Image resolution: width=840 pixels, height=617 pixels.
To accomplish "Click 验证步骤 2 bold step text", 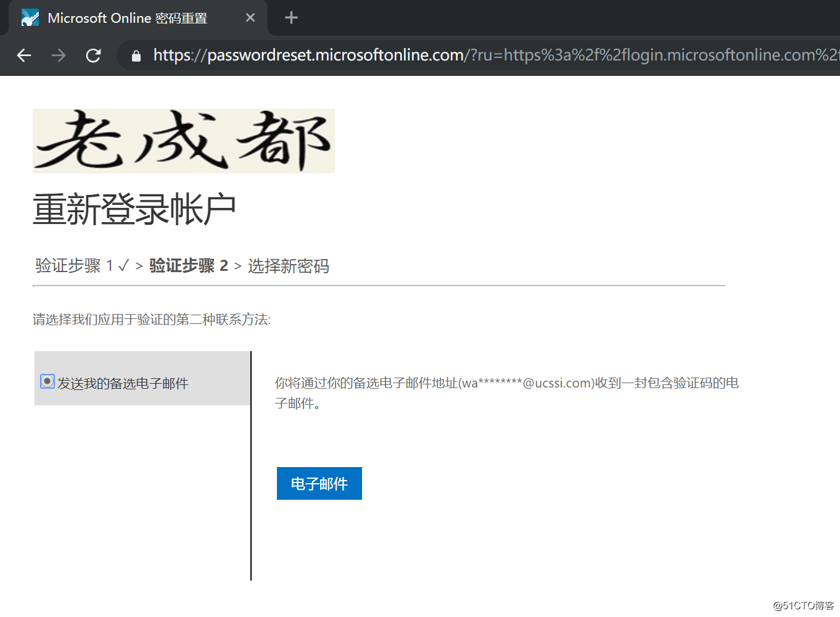I will pos(189,266).
